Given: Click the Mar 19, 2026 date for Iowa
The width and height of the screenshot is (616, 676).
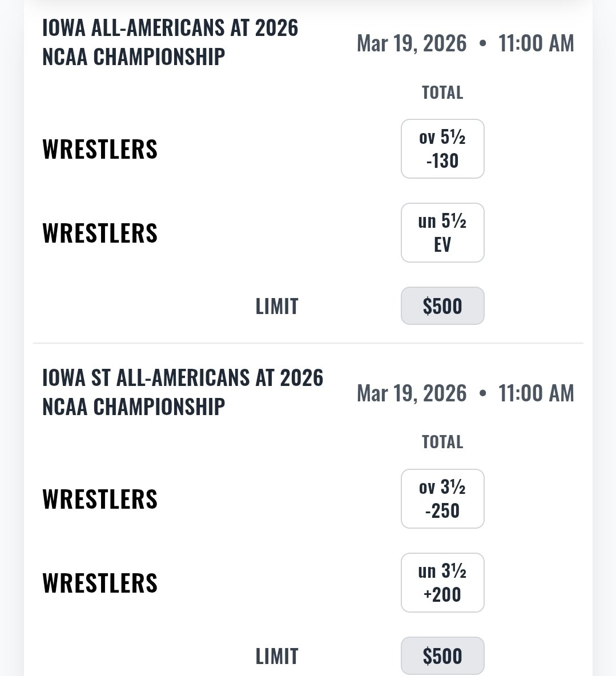Looking at the screenshot, I should [x=412, y=43].
